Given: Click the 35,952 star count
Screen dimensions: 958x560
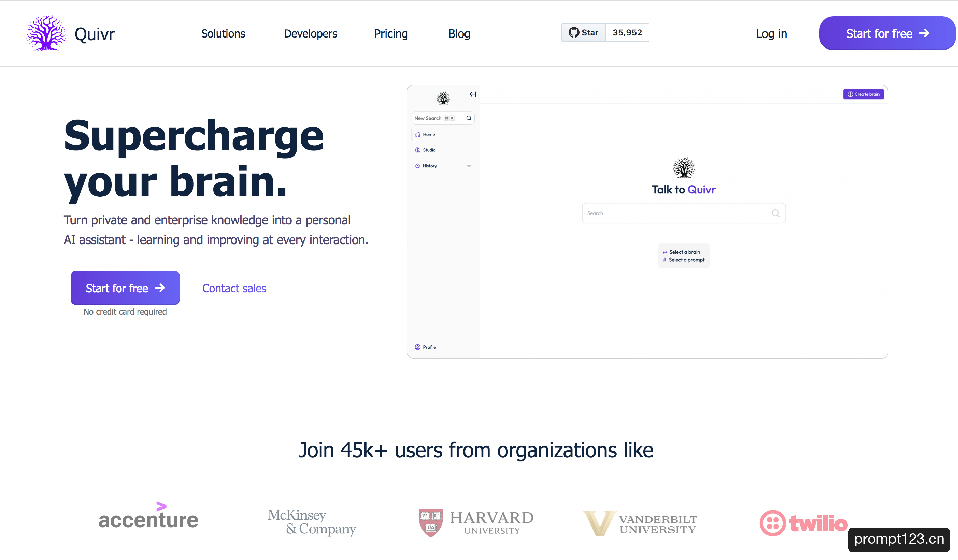Looking at the screenshot, I should point(627,33).
